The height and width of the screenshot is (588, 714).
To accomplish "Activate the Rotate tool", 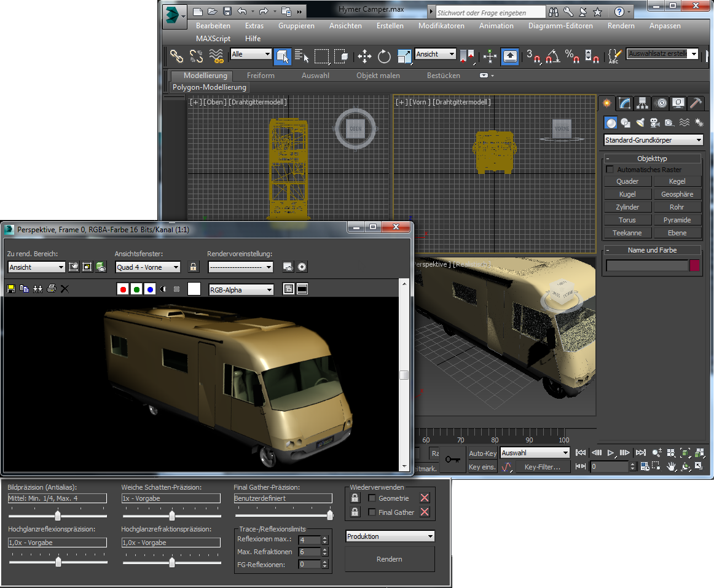I will coord(385,57).
